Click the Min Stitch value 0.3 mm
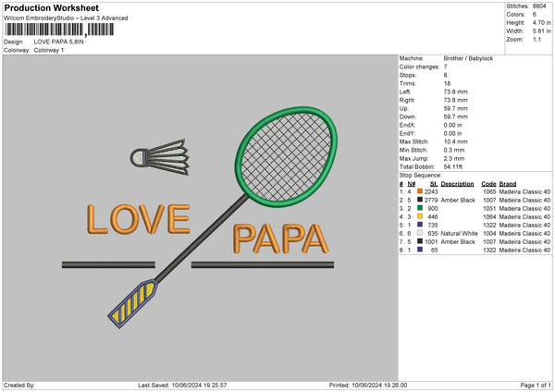The width and height of the screenshot is (555, 392). (x=454, y=150)
